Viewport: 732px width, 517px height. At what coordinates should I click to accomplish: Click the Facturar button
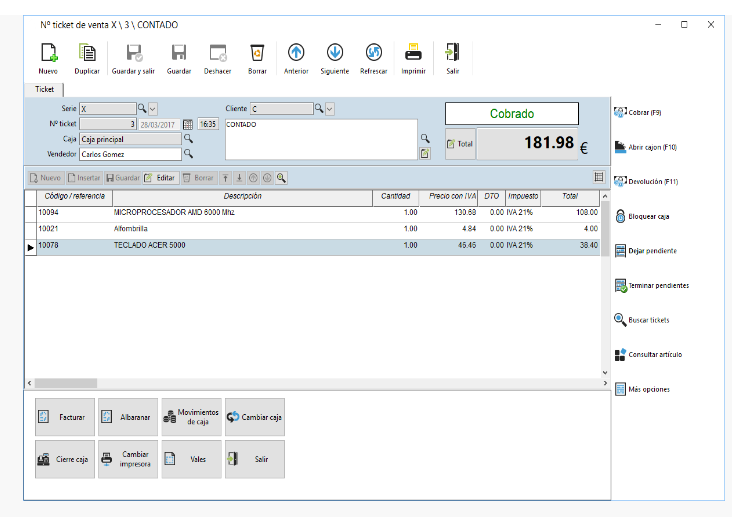tap(65, 417)
